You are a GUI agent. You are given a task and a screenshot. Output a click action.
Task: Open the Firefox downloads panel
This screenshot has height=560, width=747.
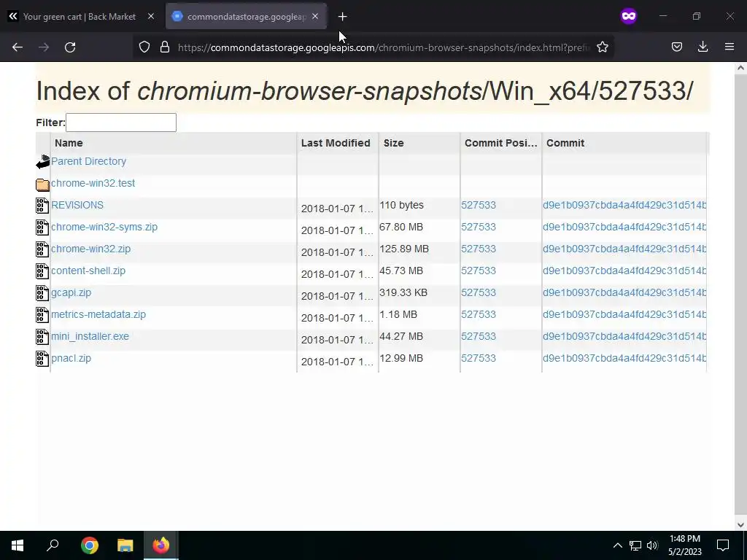point(703,47)
